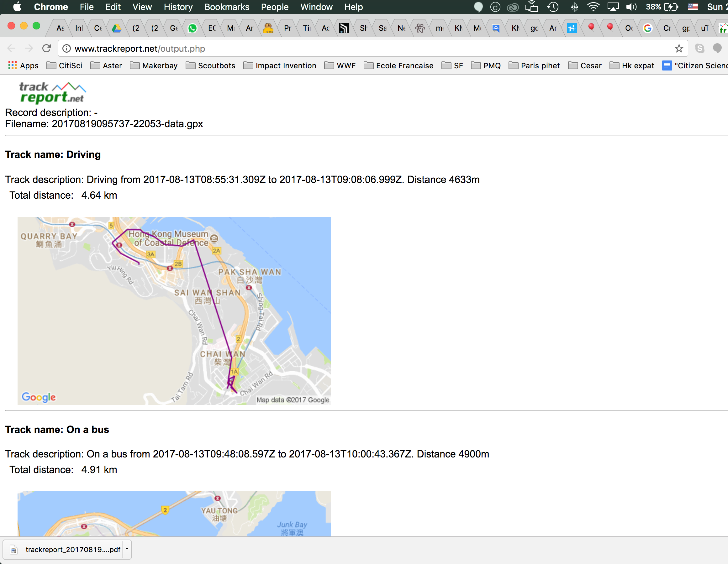Click the Skype extension icon
The image size is (728, 564).
tap(700, 49)
